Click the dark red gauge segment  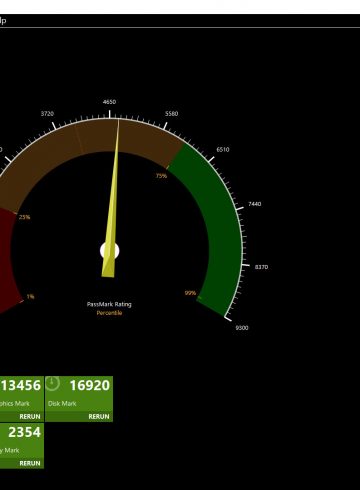click(7, 260)
